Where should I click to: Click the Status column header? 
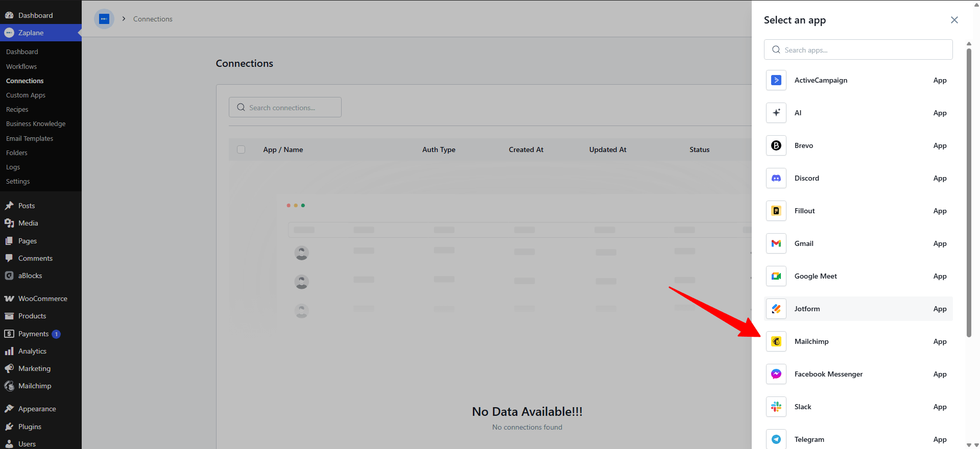[x=699, y=149]
